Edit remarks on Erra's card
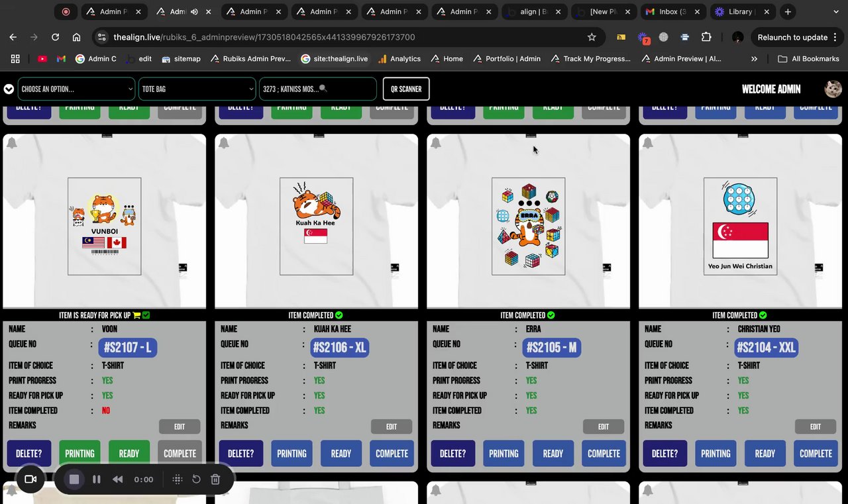The image size is (848, 504). [x=604, y=427]
